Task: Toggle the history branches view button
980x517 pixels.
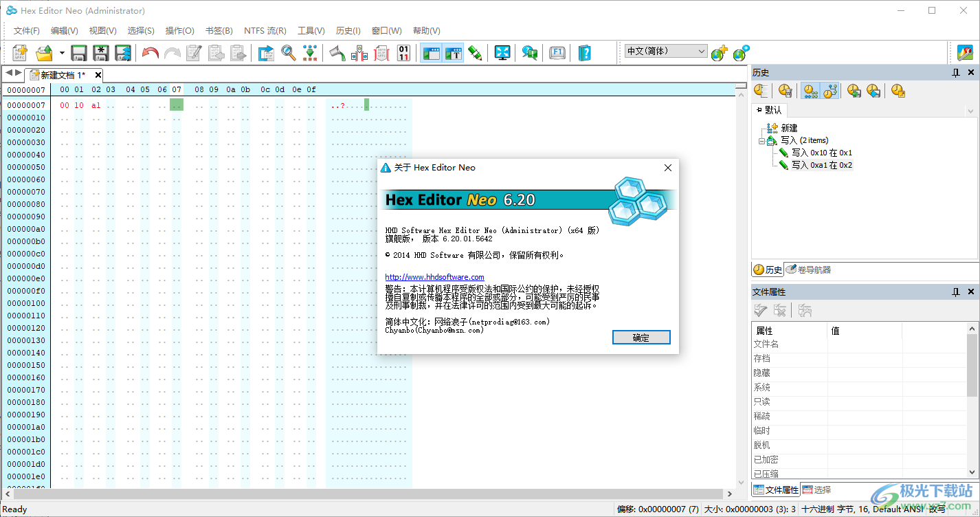Action: tap(830, 90)
